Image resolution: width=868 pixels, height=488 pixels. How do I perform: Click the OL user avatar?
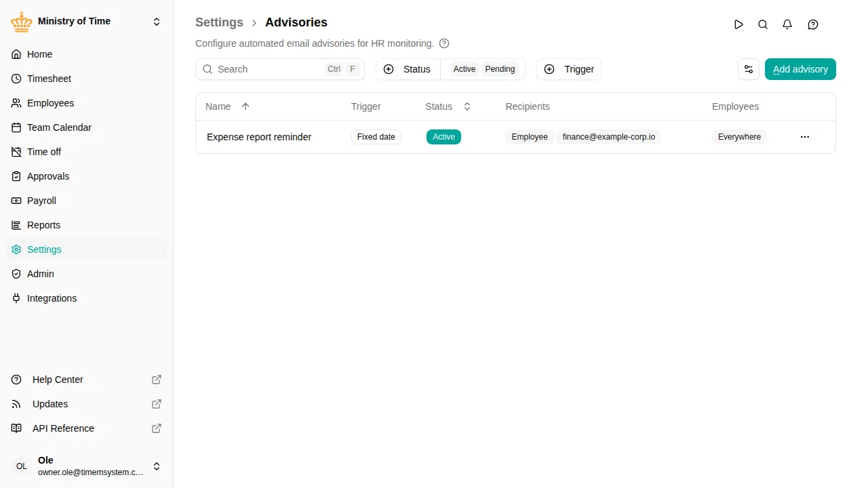pyautogui.click(x=22, y=466)
